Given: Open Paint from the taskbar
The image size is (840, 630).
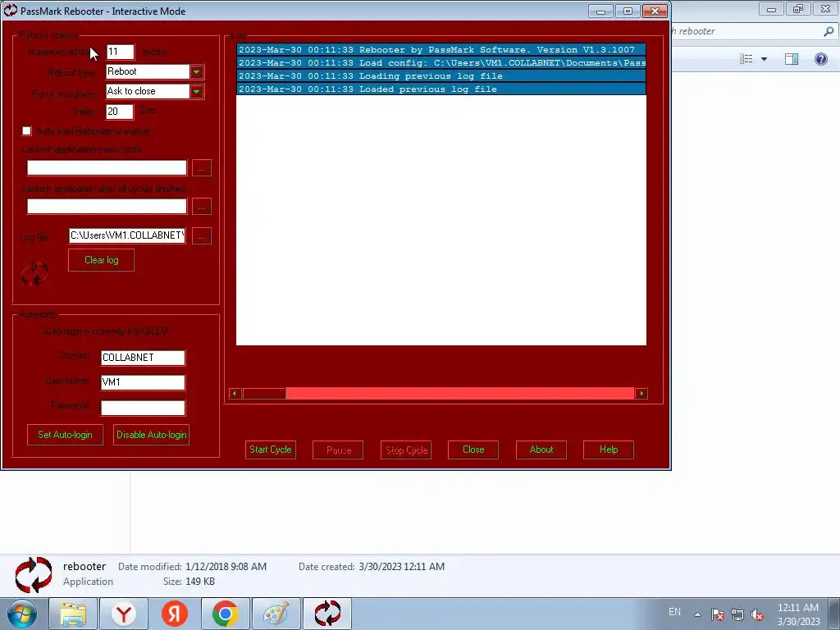Looking at the screenshot, I should (276, 614).
